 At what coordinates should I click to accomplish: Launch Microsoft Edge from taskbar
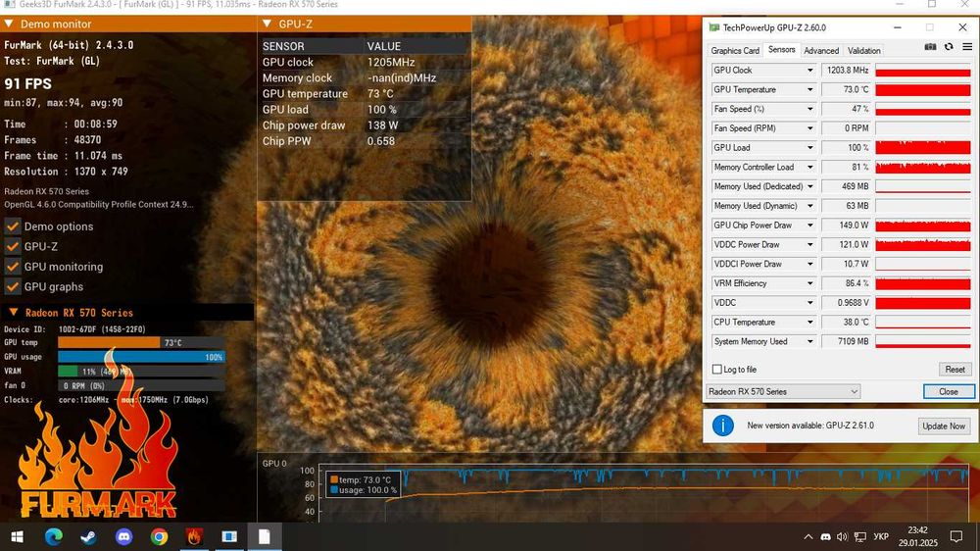coord(53,536)
